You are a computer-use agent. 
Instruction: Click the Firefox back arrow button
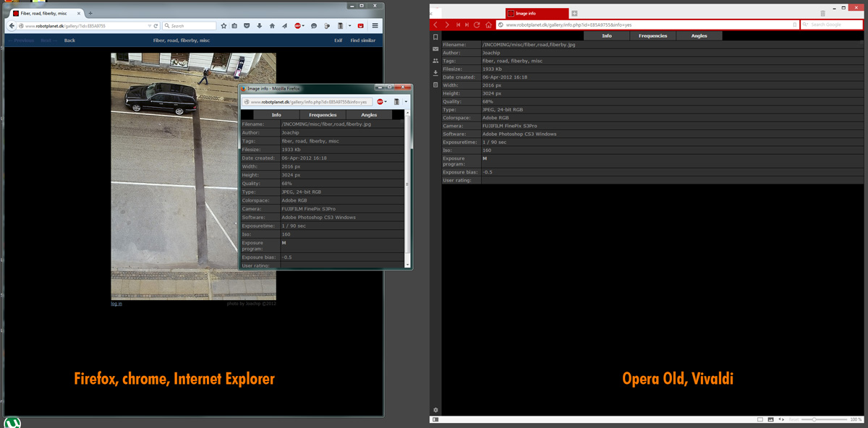tap(12, 26)
